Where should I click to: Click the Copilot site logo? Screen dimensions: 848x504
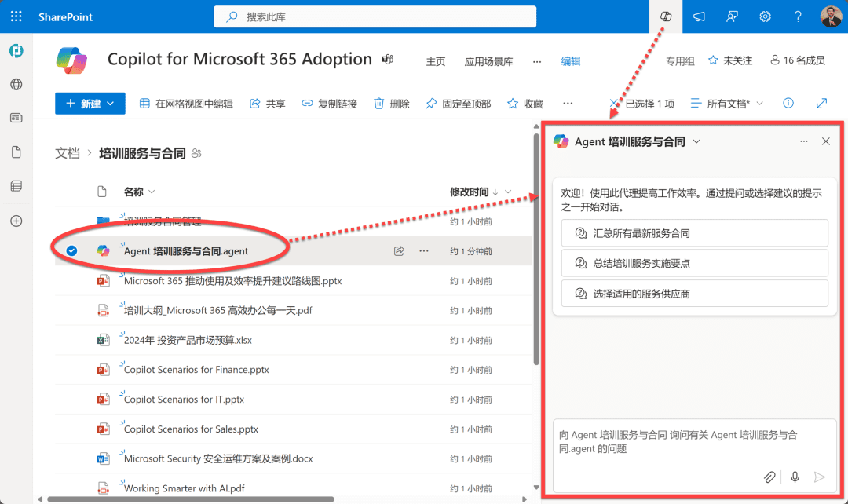(x=71, y=60)
